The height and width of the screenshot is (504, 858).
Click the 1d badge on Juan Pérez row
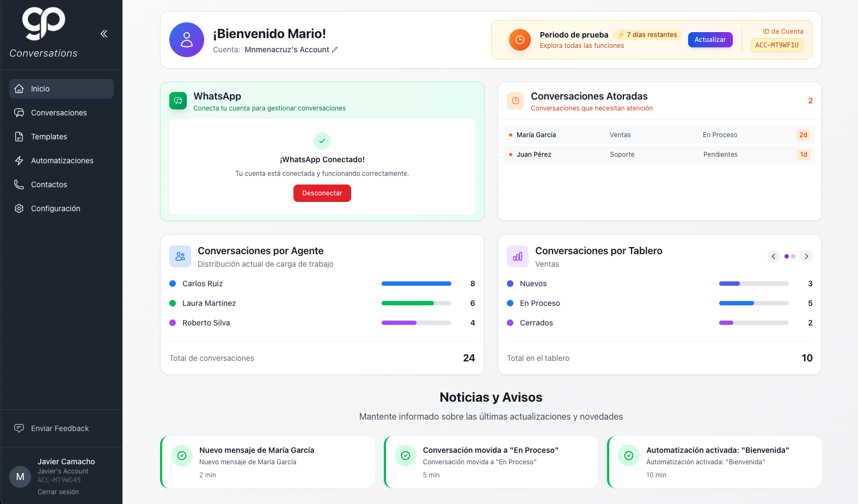[804, 155]
